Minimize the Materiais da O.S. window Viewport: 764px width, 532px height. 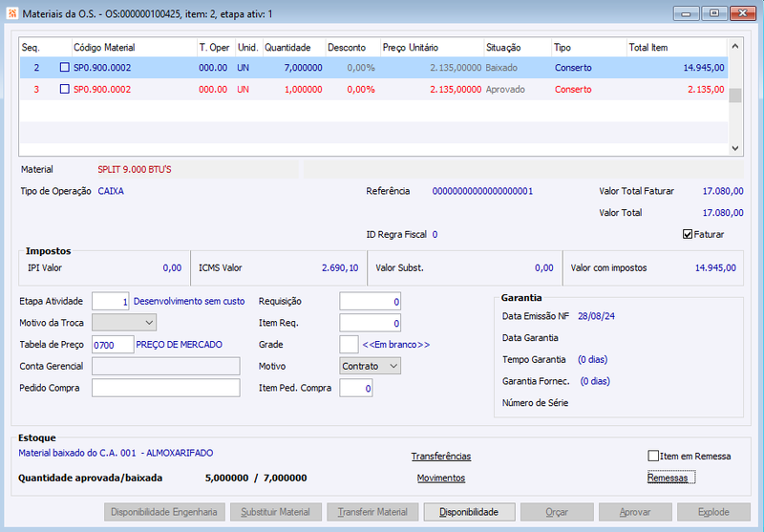pos(686,13)
